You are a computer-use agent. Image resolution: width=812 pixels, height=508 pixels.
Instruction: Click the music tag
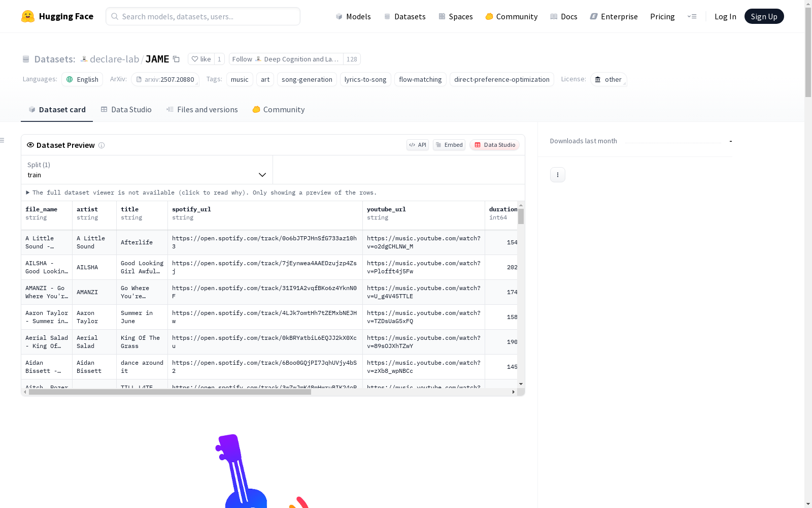(240, 79)
